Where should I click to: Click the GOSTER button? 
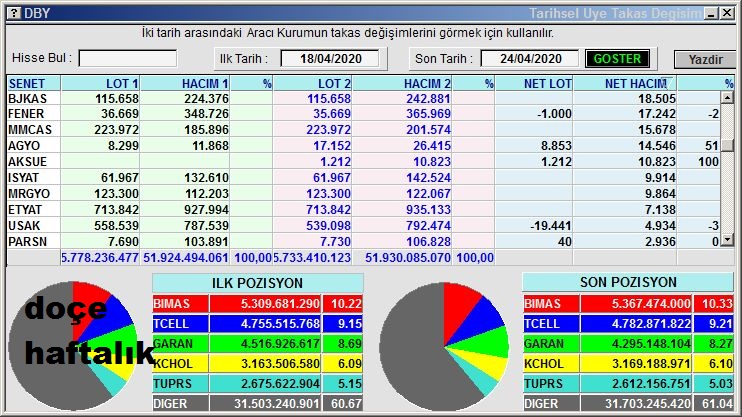(x=617, y=59)
